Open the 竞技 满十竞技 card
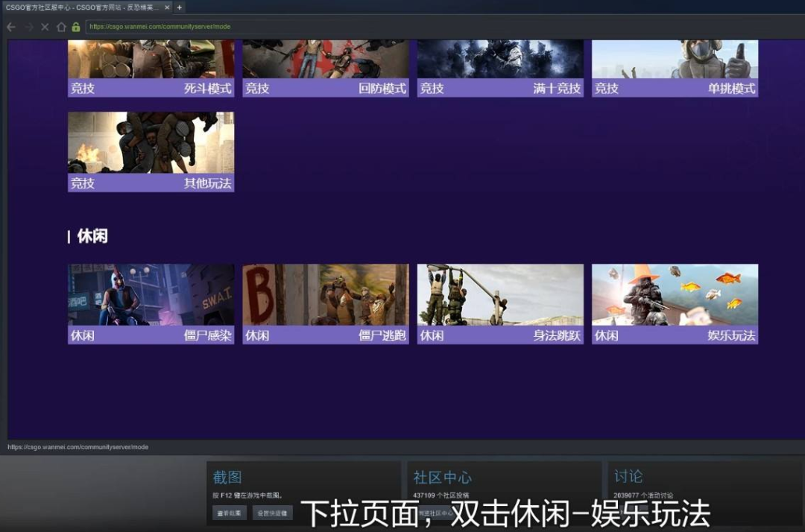This screenshot has height=532, width=805. pos(501,69)
